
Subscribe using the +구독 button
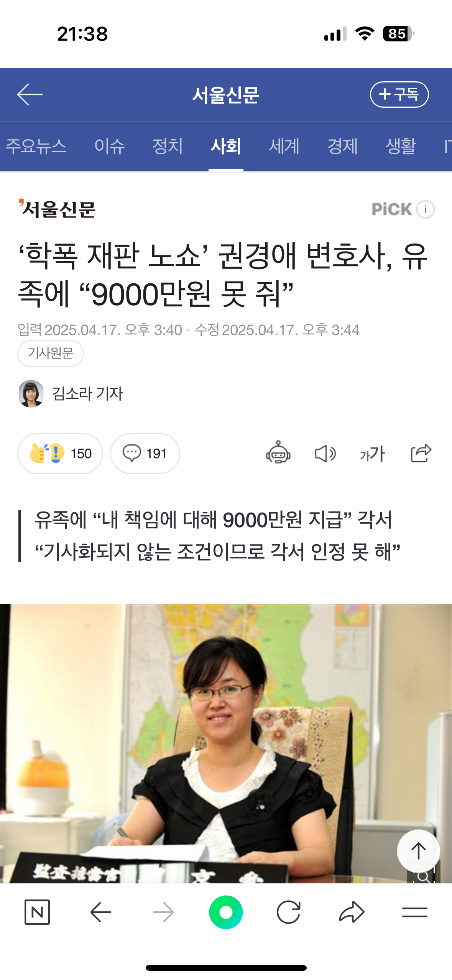[x=399, y=94]
